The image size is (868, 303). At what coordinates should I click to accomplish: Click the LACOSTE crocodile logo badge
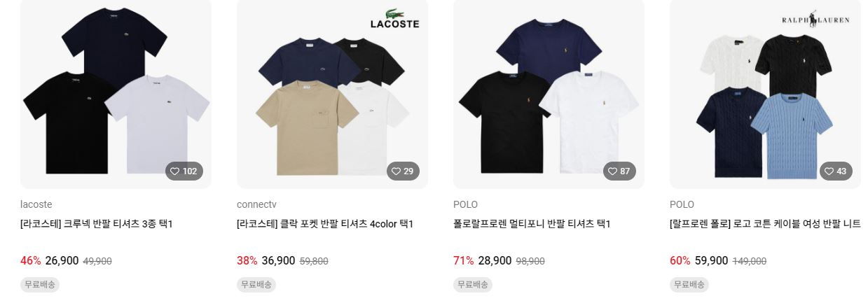(x=394, y=19)
